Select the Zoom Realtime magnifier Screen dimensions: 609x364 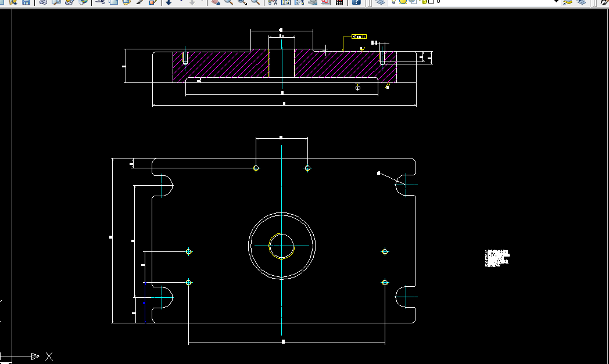(229, 2)
